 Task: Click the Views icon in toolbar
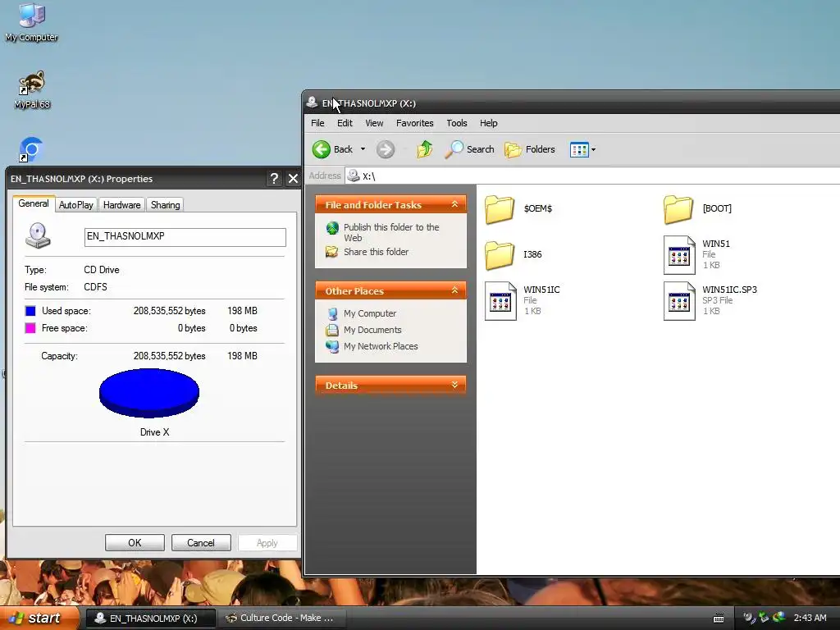(579, 149)
